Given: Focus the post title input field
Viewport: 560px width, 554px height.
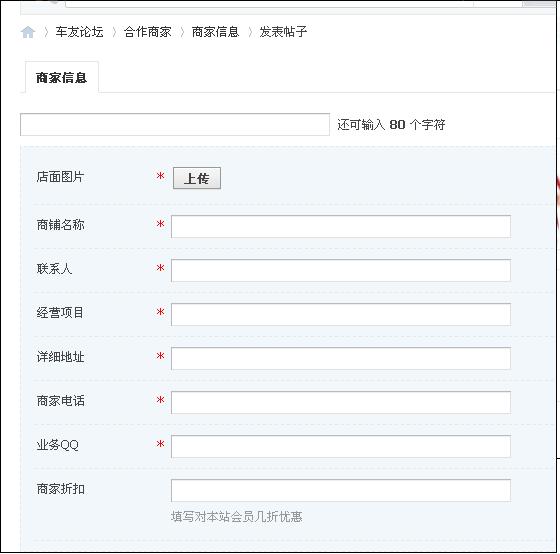Looking at the screenshot, I should click(x=175, y=125).
